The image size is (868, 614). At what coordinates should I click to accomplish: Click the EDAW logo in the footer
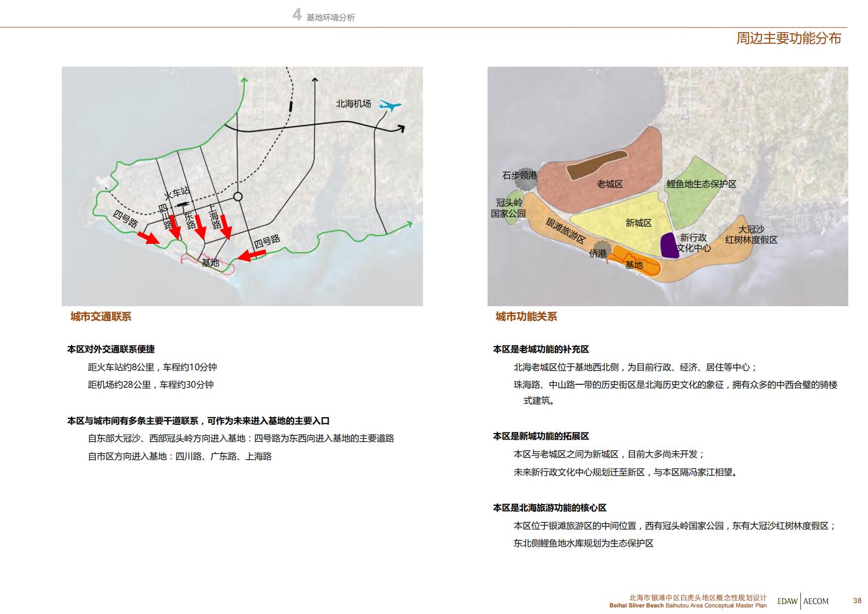coord(787,601)
